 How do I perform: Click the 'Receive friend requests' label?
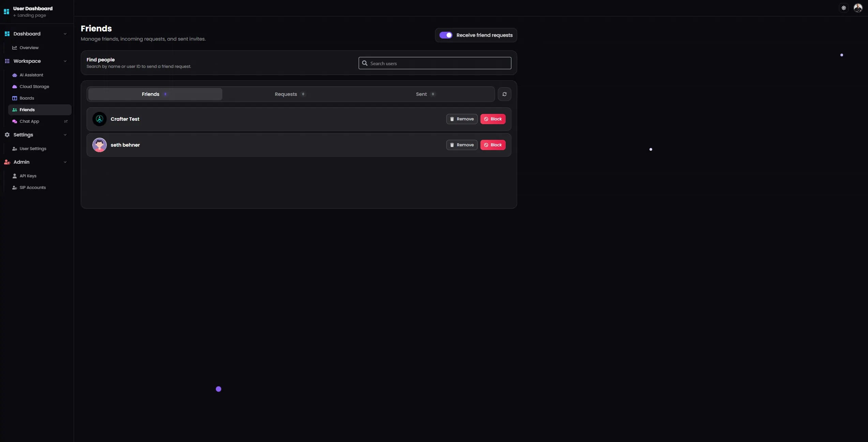[x=484, y=35]
